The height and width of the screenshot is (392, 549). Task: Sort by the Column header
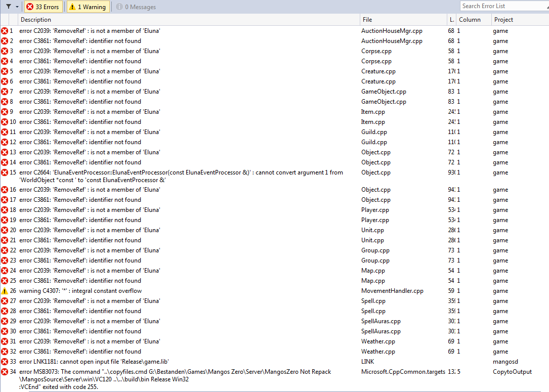pyautogui.click(x=470, y=20)
